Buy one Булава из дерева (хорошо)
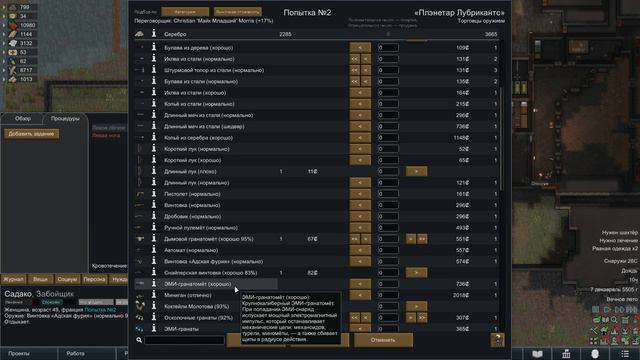Image resolution: width=640 pixels, height=360 pixels. tap(360, 48)
